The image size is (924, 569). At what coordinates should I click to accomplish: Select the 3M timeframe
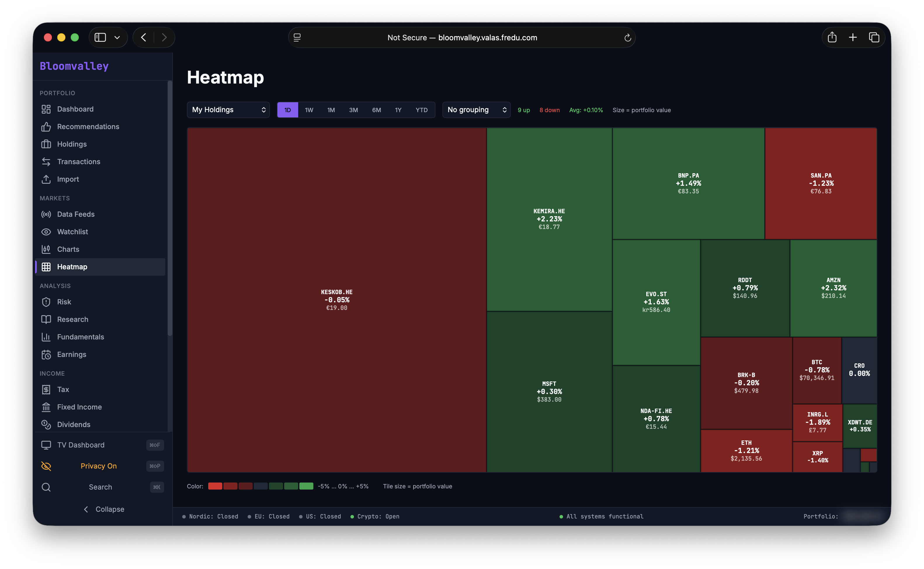coord(353,110)
